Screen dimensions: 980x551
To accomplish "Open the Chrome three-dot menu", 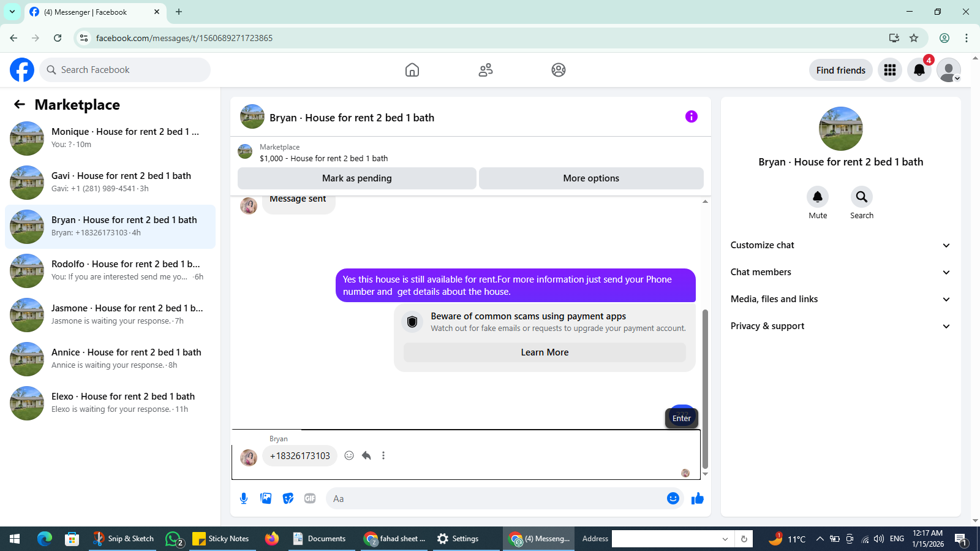I will (967, 38).
